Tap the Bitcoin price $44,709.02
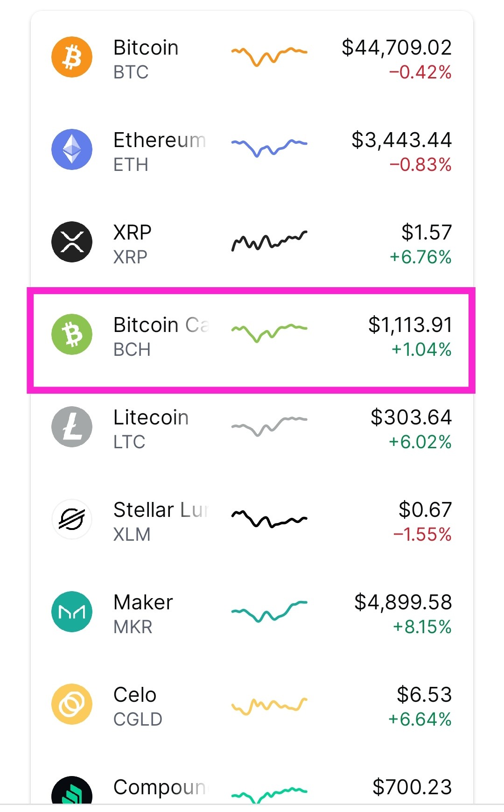The image size is (504, 812). pos(397,48)
